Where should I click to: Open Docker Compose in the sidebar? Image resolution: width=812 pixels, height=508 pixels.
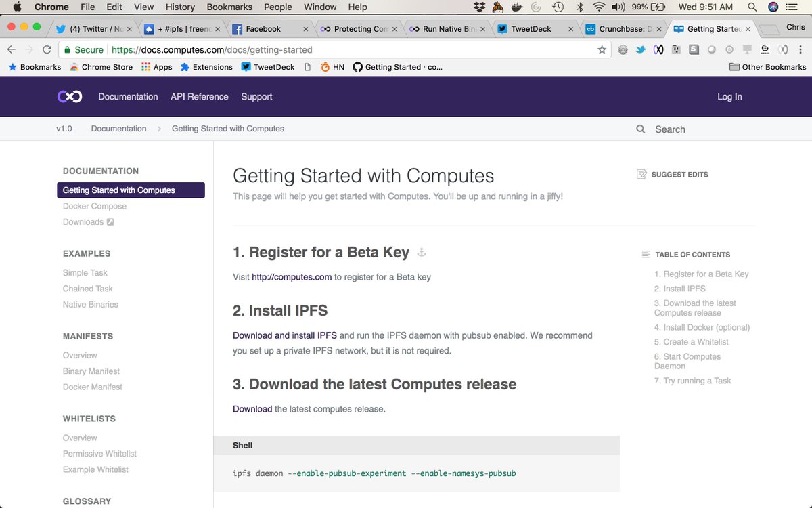pyautogui.click(x=95, y=206)
